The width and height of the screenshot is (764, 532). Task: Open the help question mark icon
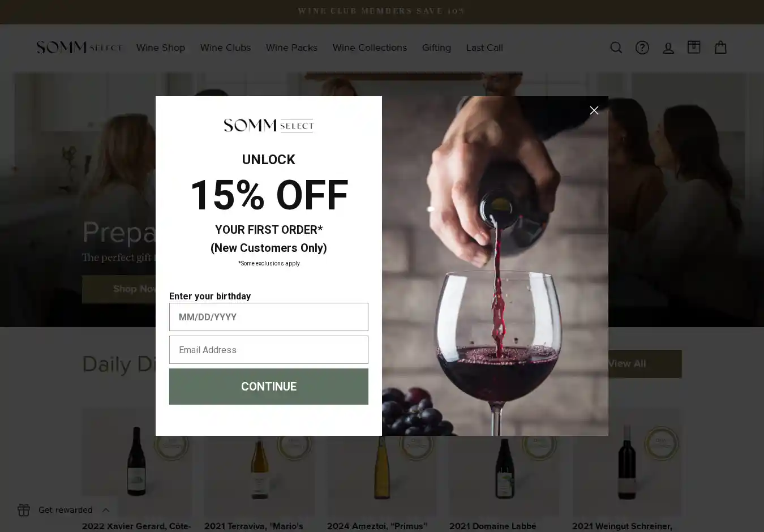pos(642,48)
